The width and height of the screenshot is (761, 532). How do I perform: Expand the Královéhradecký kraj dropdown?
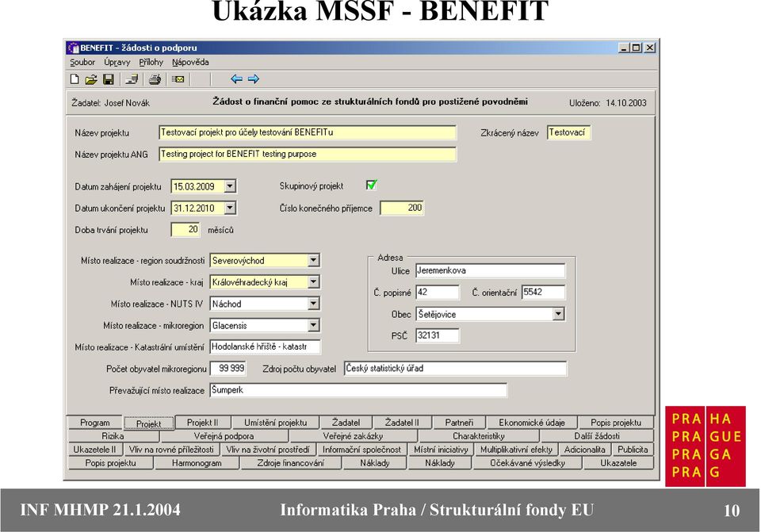click(314, 282)
